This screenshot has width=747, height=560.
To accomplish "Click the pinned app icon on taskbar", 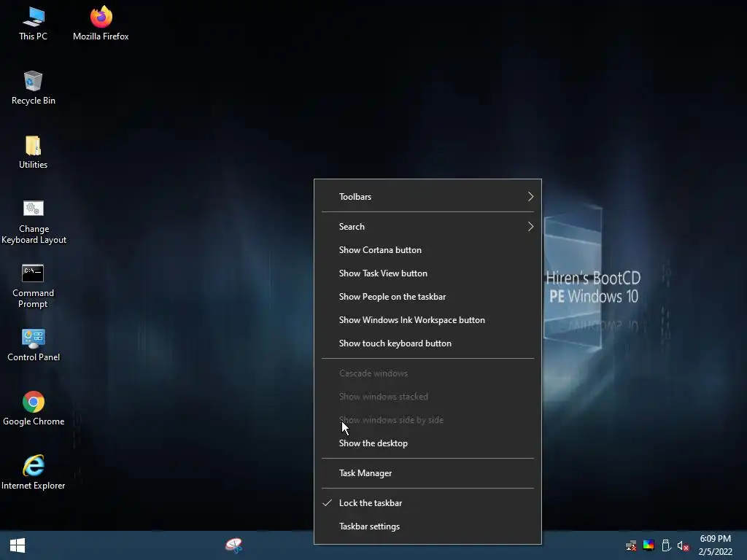I will (234, 545).
